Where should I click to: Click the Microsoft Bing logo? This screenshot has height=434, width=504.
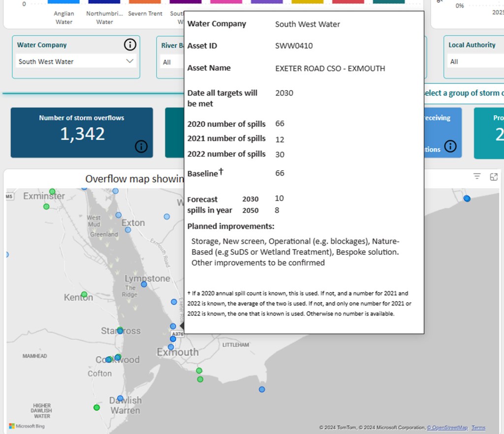27,426
